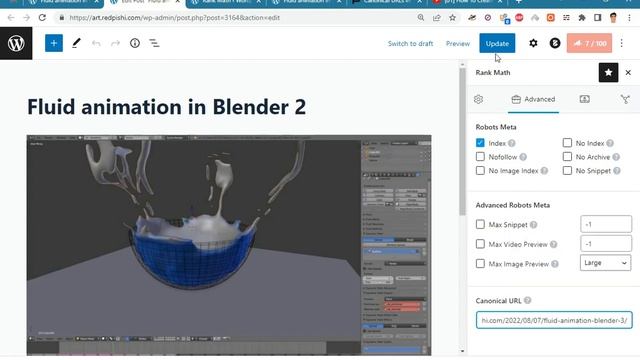
Task: Go back to previous page
Action: tap(11, 18)
